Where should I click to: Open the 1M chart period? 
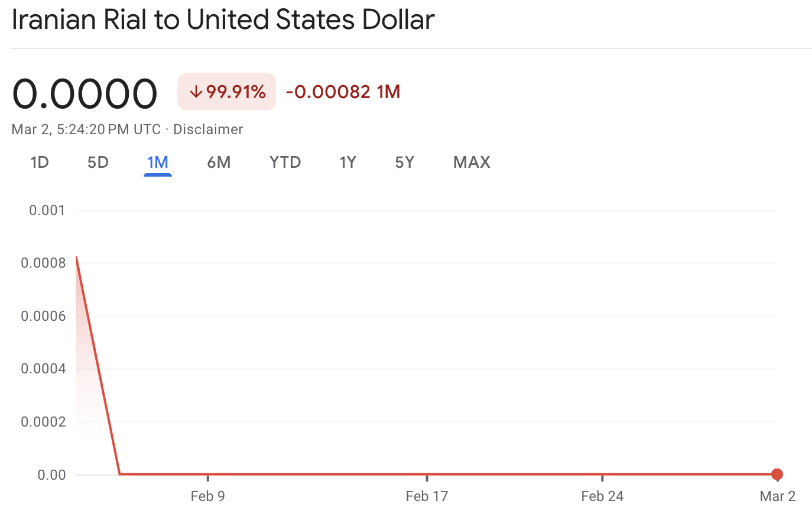pyautogui.click(x=157, y=162)
